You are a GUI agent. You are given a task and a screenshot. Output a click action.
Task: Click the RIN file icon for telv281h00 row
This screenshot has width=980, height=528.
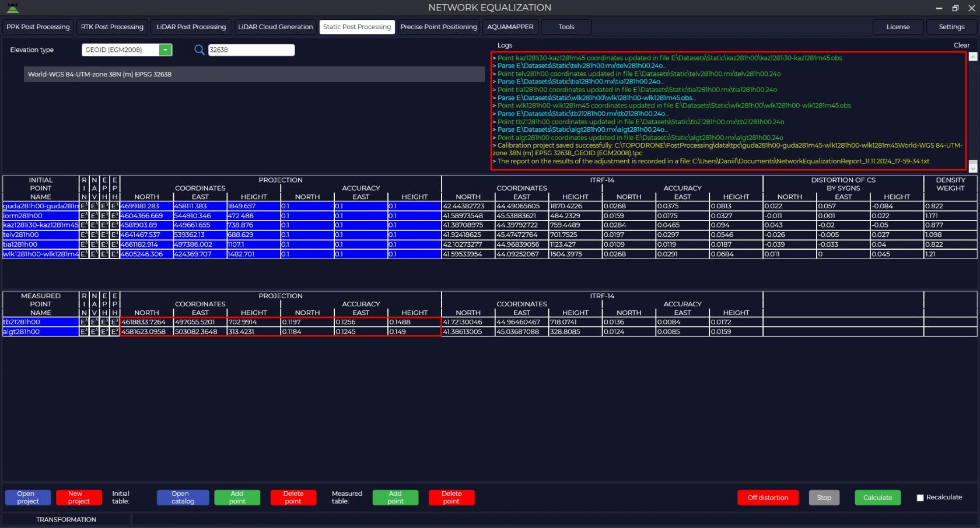coord(84,235)
